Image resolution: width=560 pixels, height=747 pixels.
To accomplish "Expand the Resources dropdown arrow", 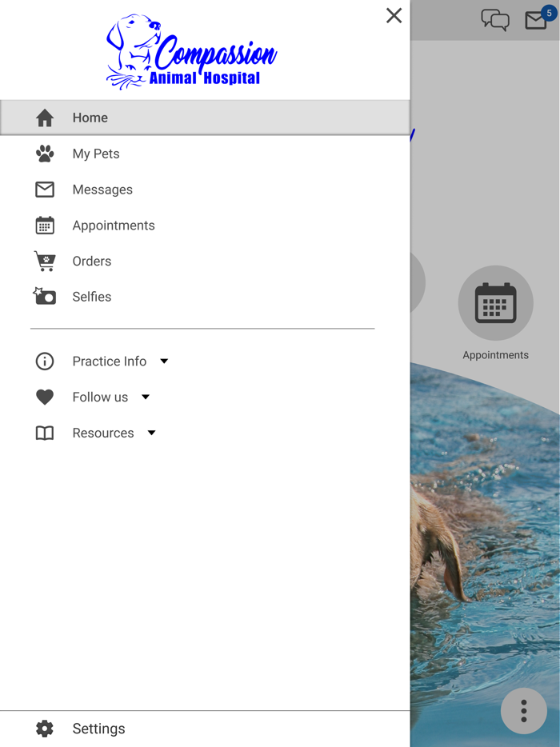I will pyautogui.click(x=151, y=433).
